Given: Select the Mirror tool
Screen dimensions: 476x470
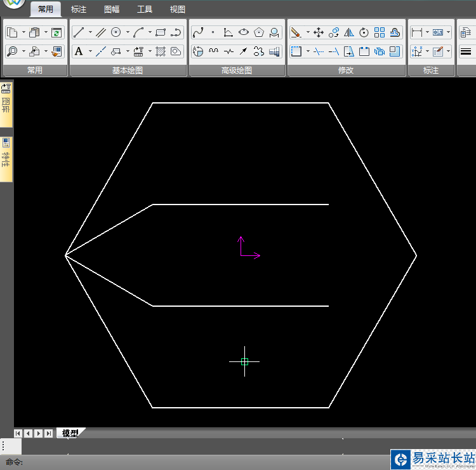Looking at the screenshot, I should point(349,32).
